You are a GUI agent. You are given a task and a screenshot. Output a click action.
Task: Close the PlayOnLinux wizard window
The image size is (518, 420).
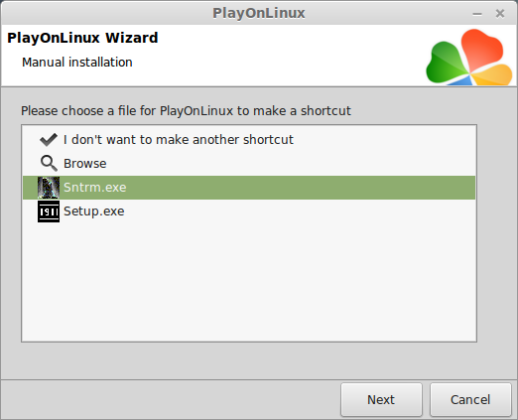[500, 14]
